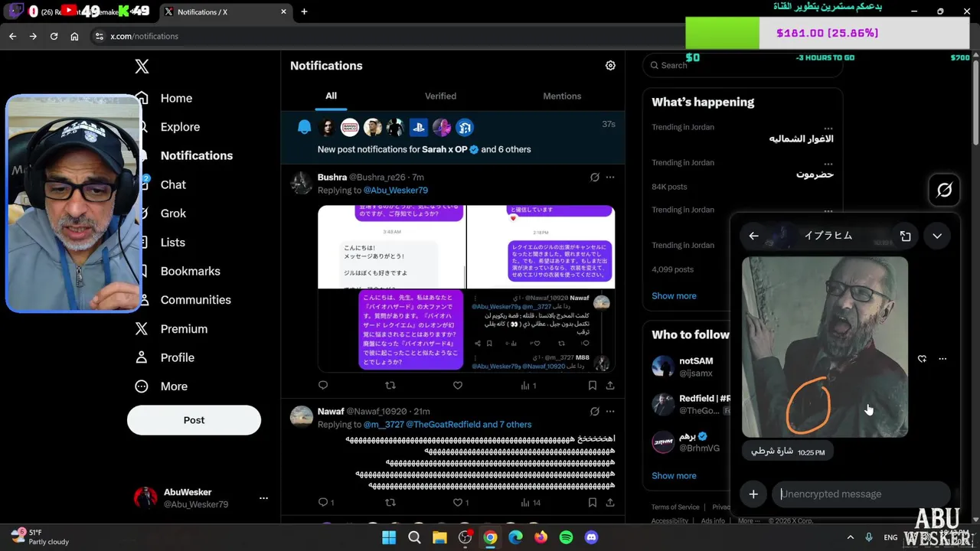Viewport: 980px width, 551px height.
Task: Open options for الاغوار الشماليه trend
Action: tap(828, 128)
